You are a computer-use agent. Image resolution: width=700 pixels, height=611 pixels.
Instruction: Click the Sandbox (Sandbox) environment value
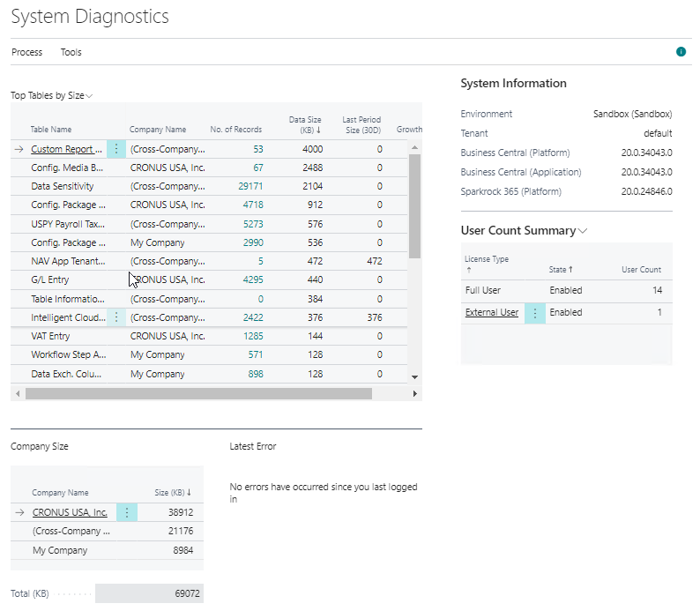coord(632,114)
